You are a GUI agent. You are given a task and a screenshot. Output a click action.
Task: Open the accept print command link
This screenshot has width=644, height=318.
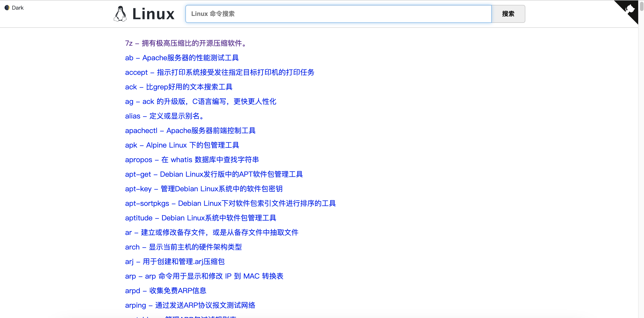pos(219,72)
